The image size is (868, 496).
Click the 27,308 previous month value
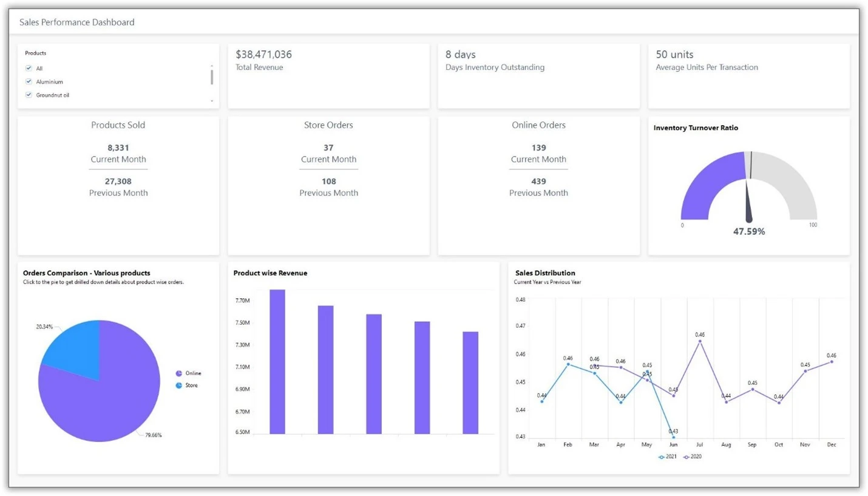click(x=118, y=181)
